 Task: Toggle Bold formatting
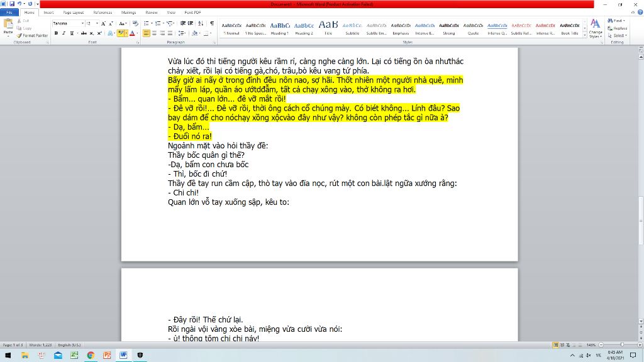pyautogui.click(x=56, y=33)
